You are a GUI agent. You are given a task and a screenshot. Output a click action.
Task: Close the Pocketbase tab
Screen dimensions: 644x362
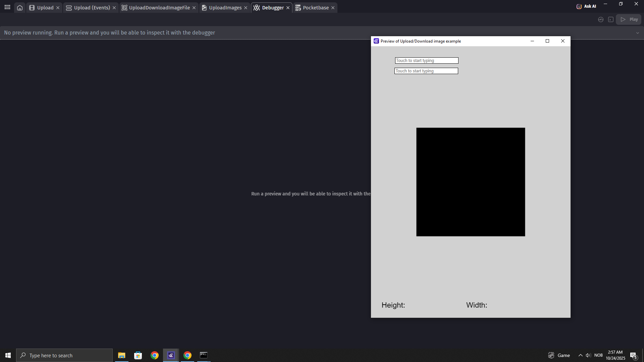point(333,8)
